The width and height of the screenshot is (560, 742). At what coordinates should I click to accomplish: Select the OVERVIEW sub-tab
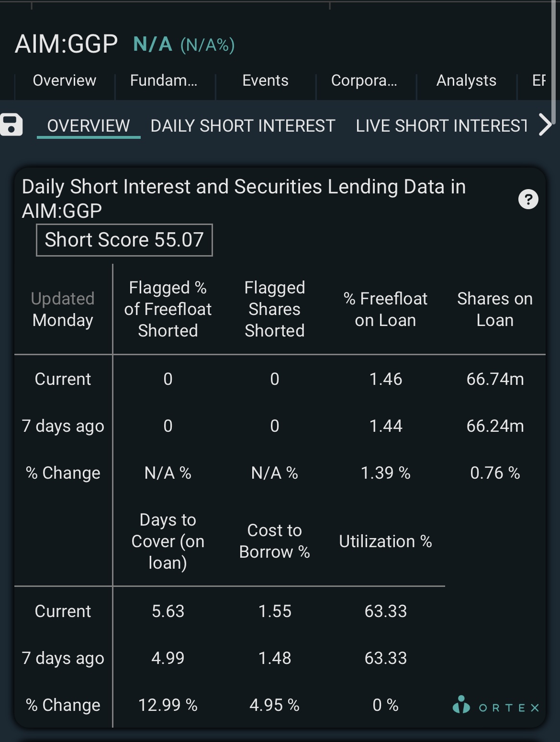tap(89, 126)
